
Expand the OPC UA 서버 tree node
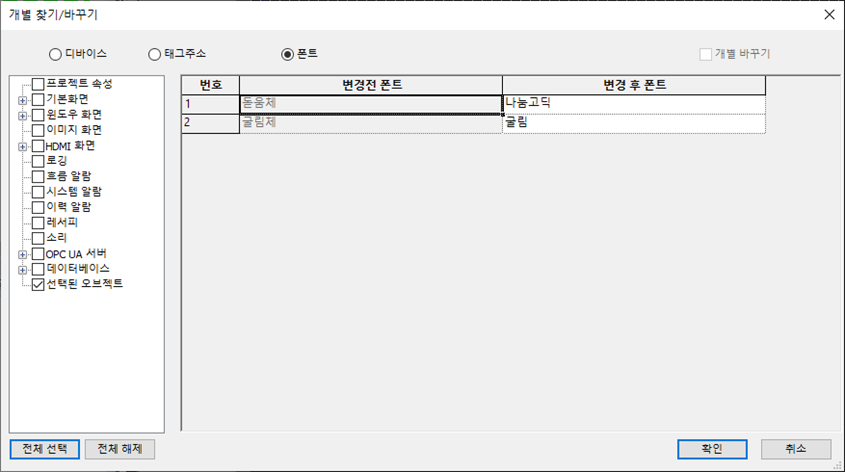[22, 254]
